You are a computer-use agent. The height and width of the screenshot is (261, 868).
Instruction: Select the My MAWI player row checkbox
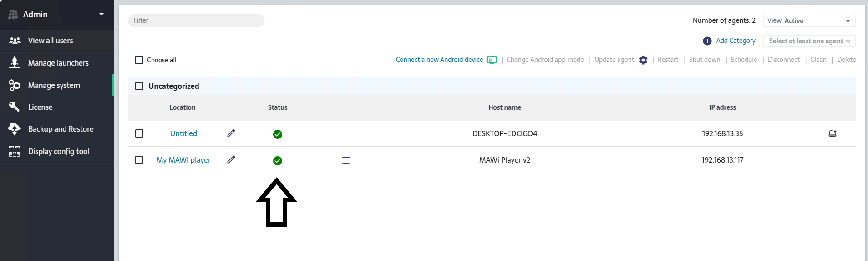coord(139,160)
